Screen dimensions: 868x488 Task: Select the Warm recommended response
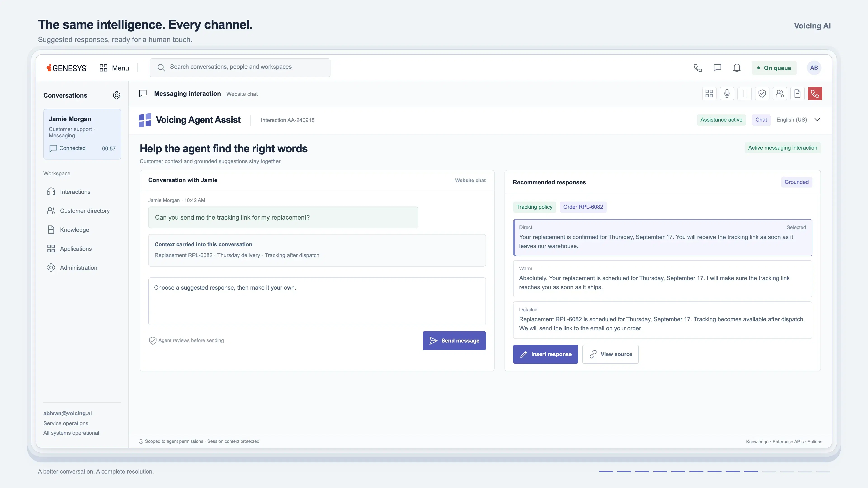click(663, 279)
